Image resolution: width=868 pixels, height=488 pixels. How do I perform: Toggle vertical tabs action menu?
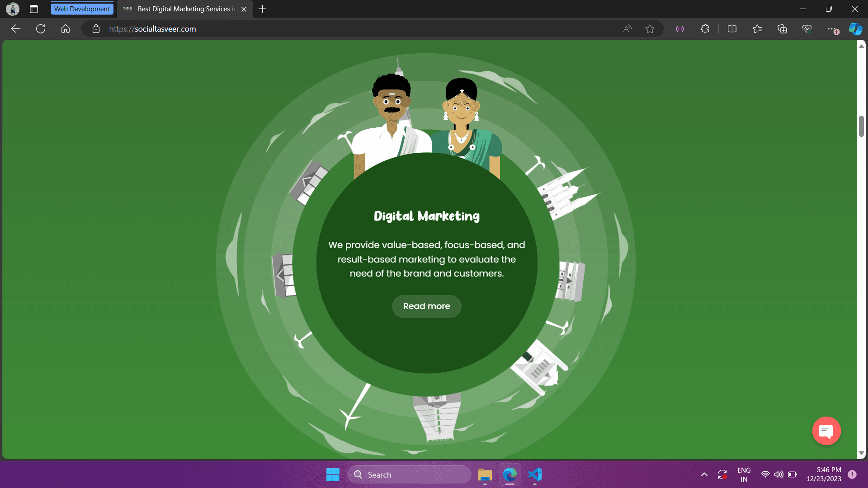(34, 9)
